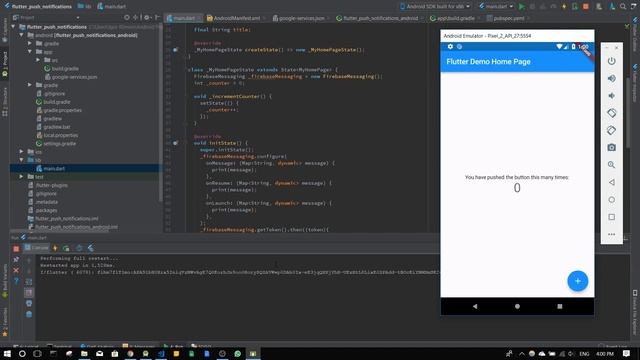Viewport: 640px width, 360px height.
Task: Click the emulator sidebar Back triangle icon
Action: point(611,182)
